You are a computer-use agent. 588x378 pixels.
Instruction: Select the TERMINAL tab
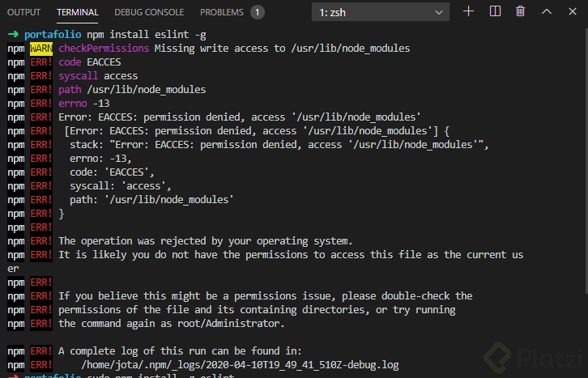pos(78,12)
